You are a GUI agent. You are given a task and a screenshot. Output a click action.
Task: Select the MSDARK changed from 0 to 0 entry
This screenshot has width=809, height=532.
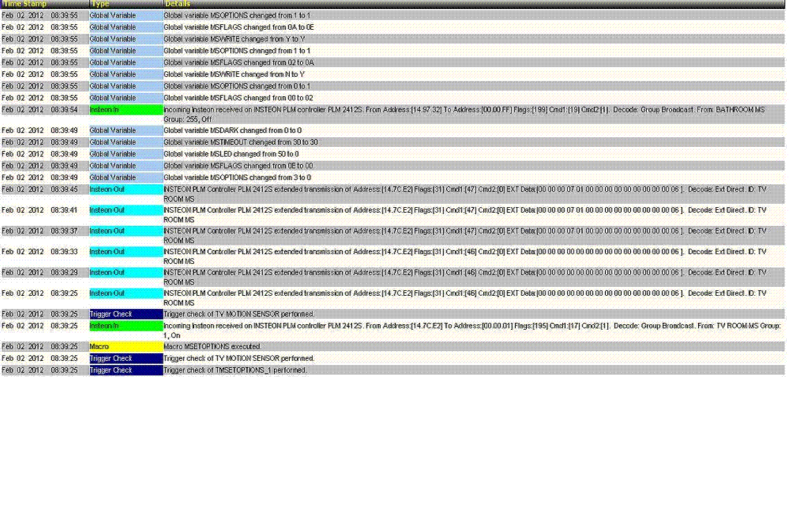click(232, 130)
